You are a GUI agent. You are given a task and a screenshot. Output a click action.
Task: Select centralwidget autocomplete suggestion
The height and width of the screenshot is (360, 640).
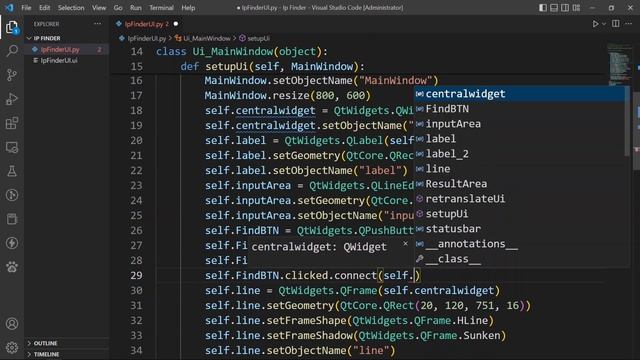point(520,94)
